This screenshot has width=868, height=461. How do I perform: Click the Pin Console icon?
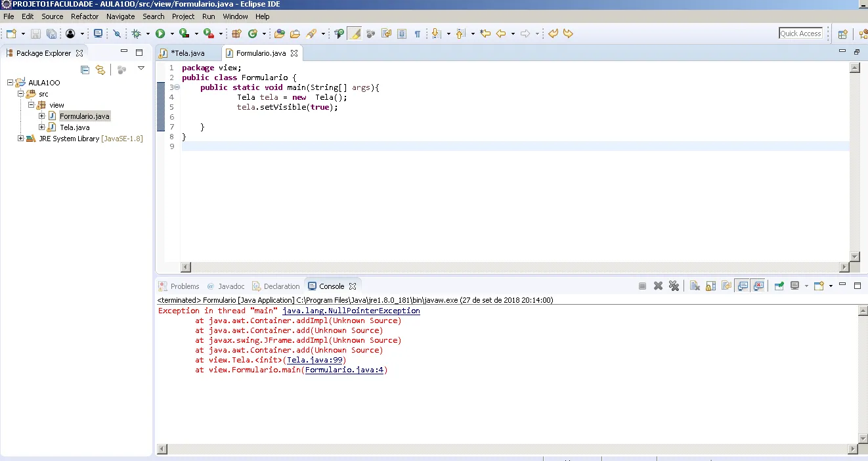[x=779, y=286]
